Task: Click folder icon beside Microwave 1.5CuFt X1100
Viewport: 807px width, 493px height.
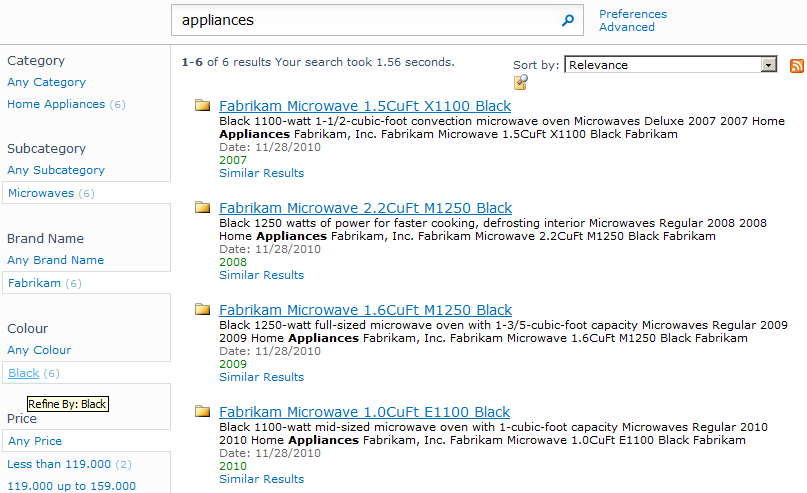Action: click(203, 105)
